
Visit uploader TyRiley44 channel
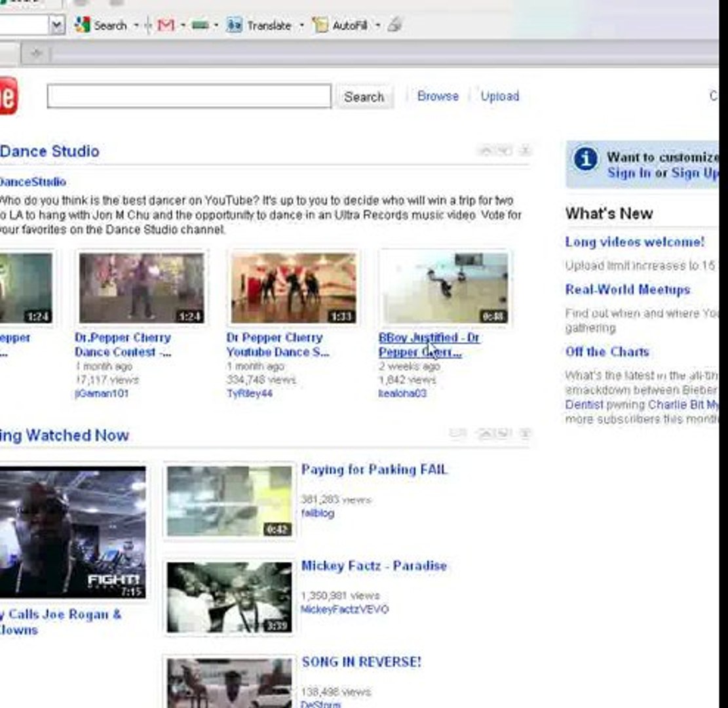249,393
